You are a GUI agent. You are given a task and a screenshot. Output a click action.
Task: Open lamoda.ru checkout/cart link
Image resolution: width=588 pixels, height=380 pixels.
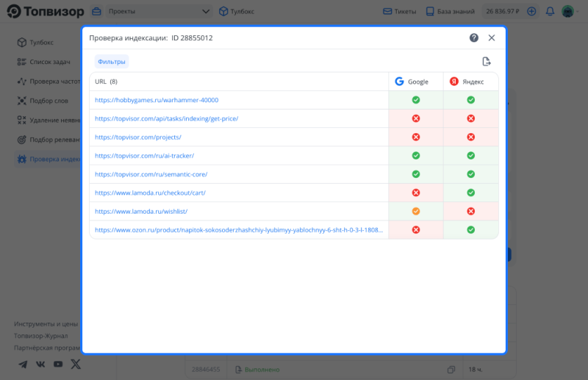pyautogui.click(x=150, y=193)
